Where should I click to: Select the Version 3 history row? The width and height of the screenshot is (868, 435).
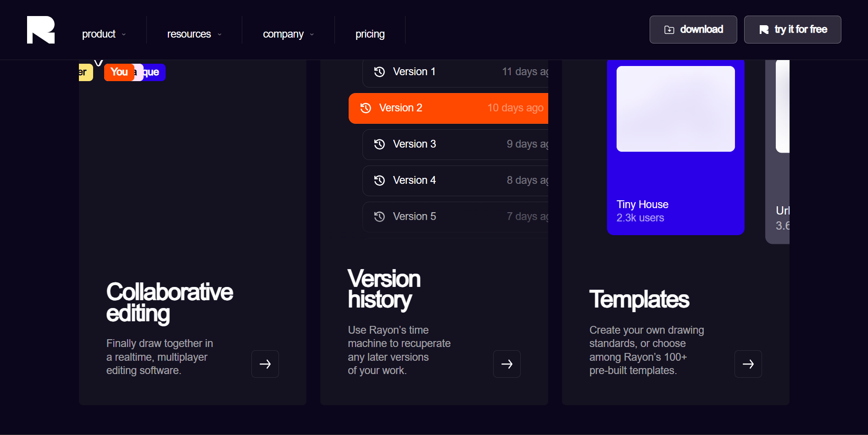tap(456, 144)
